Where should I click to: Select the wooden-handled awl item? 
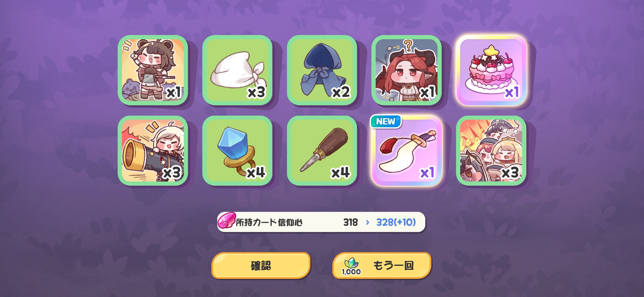point(322,151)
